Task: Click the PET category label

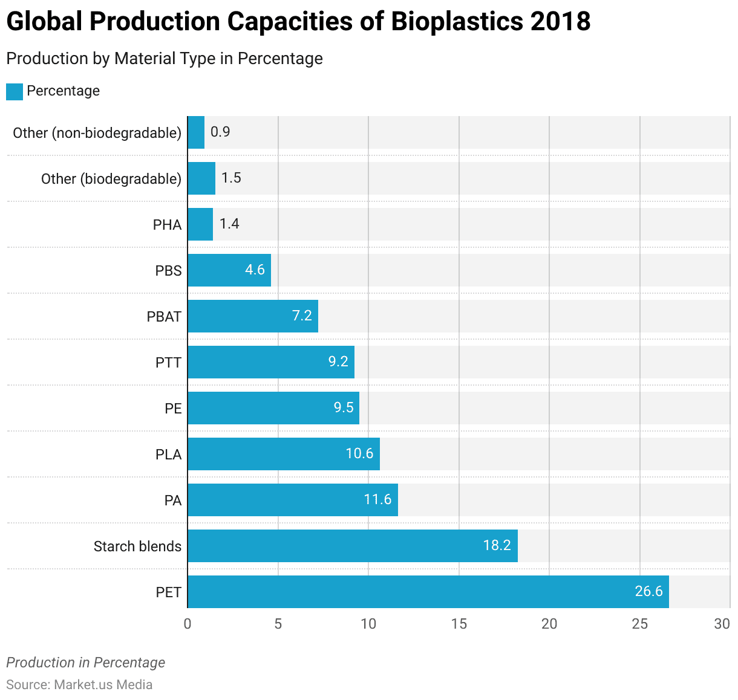Action: coord(168,592)
